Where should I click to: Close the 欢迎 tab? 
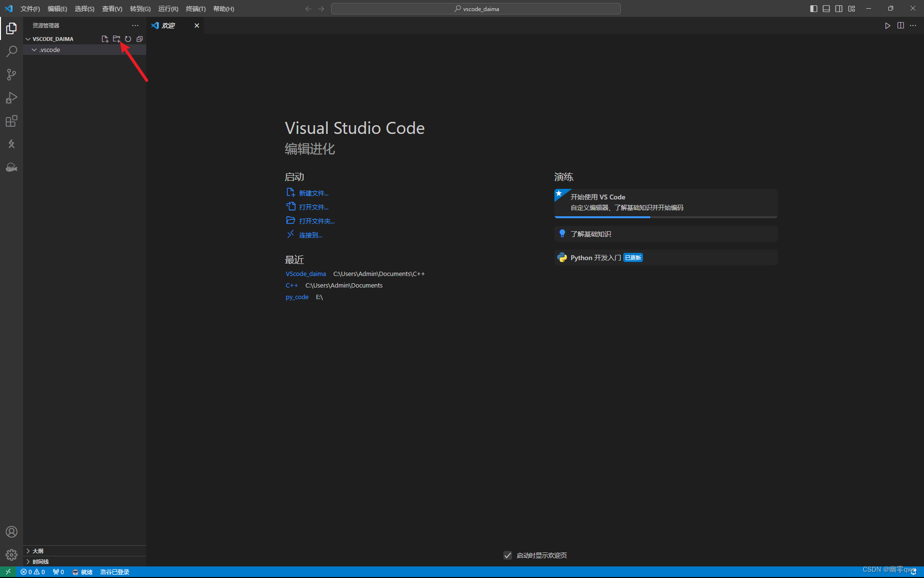pyautogui.click(x=197, y=26)
